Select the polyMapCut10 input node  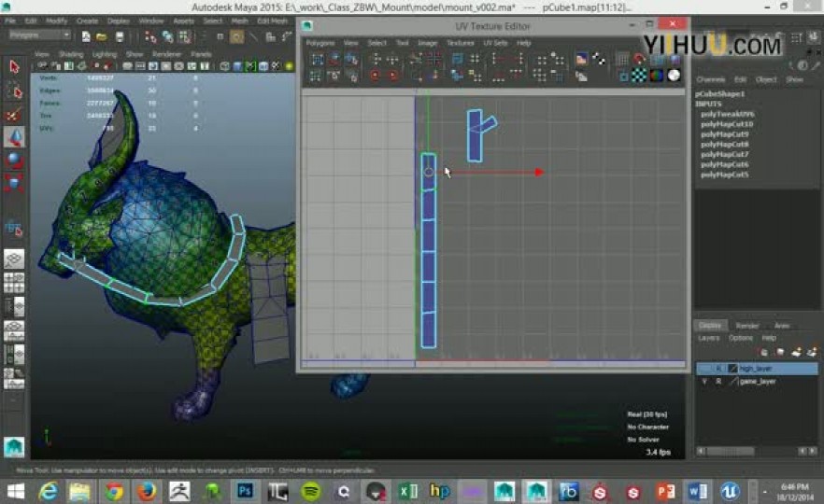pyautogui.click(x=727, y=124)
